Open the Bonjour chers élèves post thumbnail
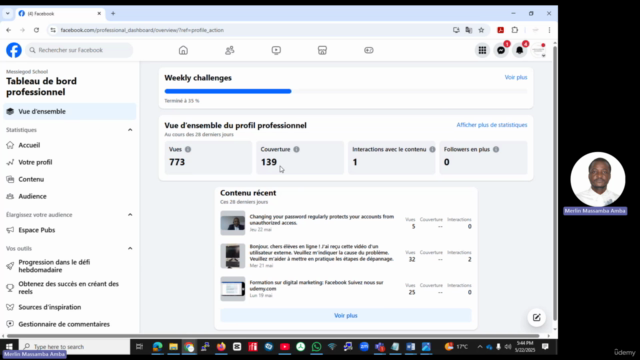 tap(233, 256)
